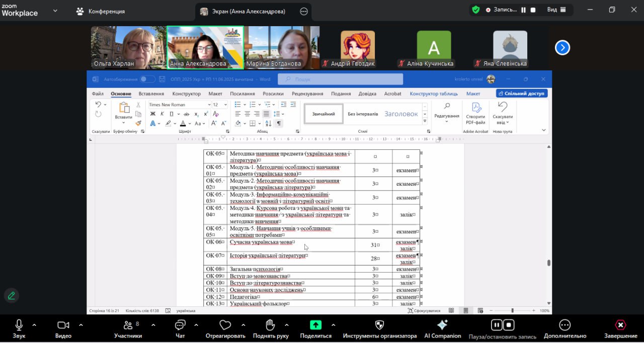644x343 pixels.
Task: Expand audio options arrow beside microphone
Action: (34, 325)
